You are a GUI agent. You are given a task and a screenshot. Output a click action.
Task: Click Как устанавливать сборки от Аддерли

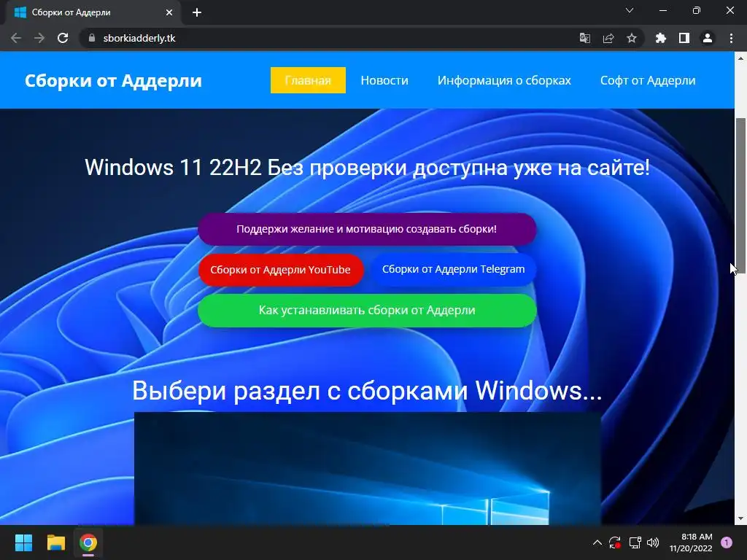(x=367, y=310)
